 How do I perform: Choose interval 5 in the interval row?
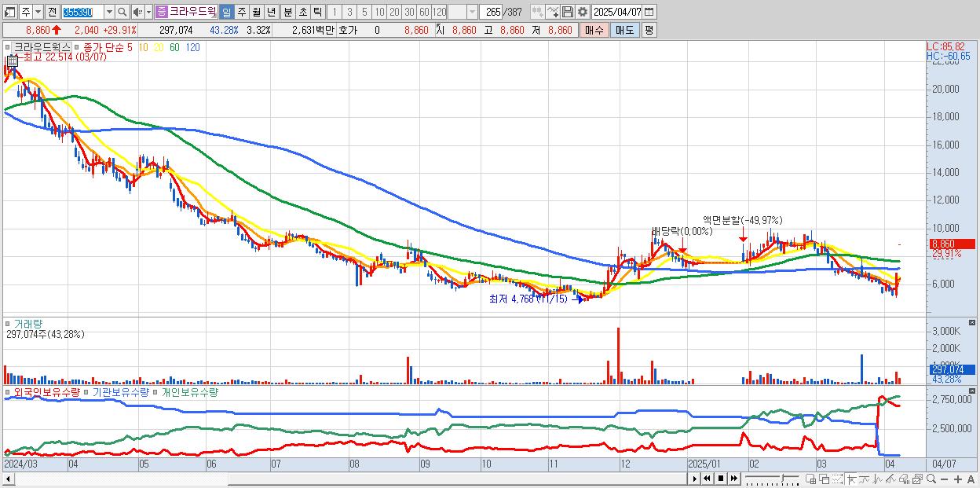364,12
